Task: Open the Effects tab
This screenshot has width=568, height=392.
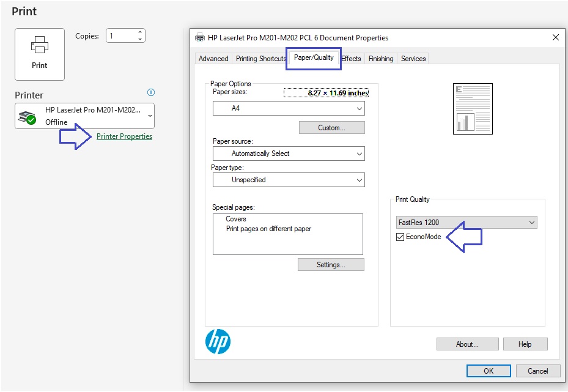Action: click(351, 59)
